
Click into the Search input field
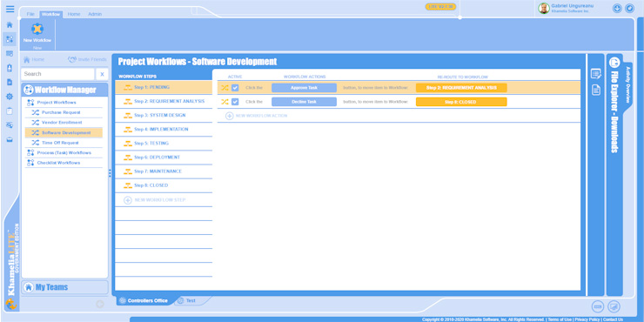(x=58, y=74)
